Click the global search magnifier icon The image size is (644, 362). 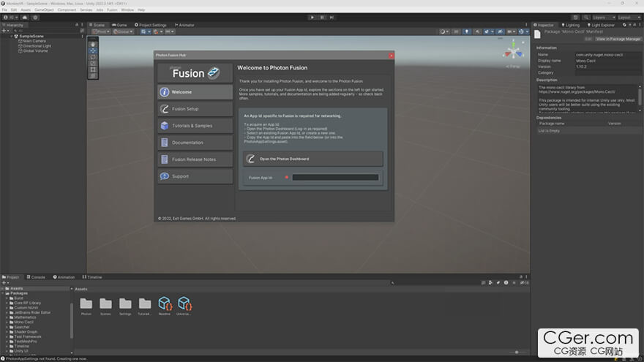coord(586,18)
